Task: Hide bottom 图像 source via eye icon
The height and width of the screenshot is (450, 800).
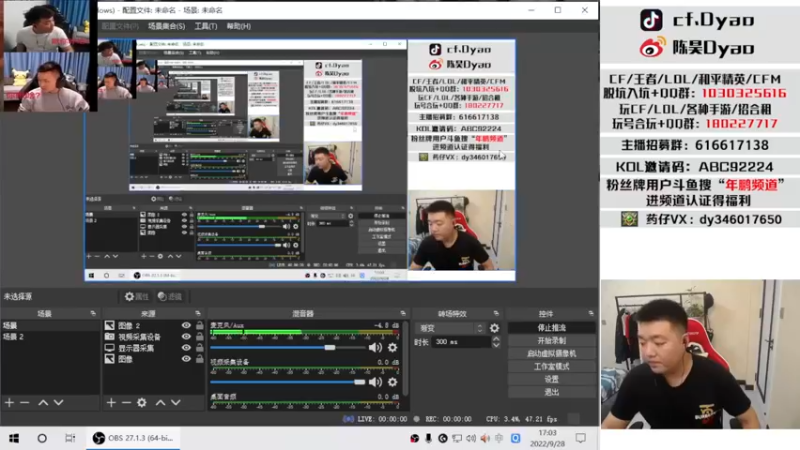Action: (186, 359)
